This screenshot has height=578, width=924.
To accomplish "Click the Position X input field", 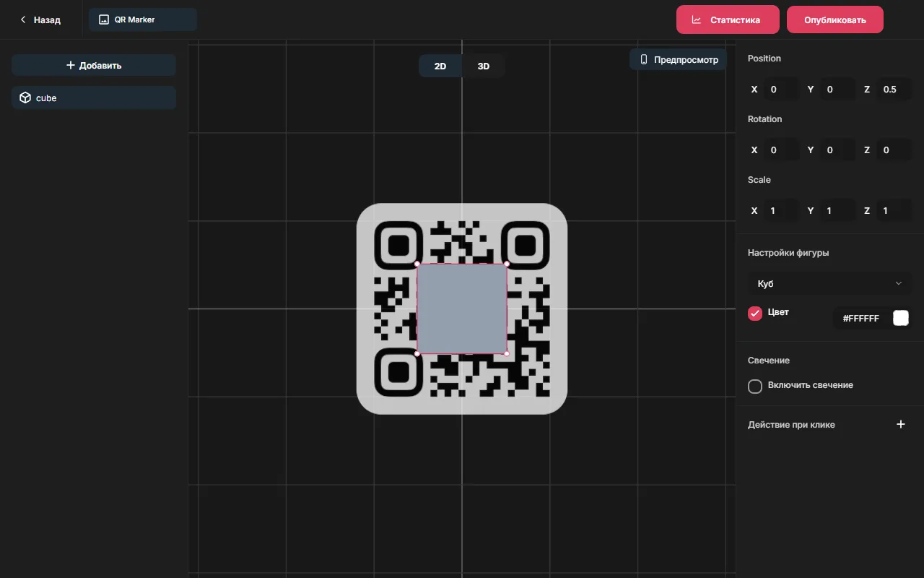I will point(782,90).
